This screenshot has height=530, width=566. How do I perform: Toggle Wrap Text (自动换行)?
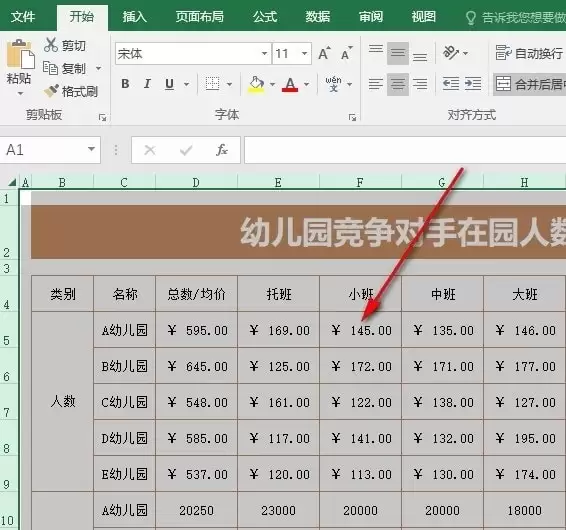click(529, 53)
